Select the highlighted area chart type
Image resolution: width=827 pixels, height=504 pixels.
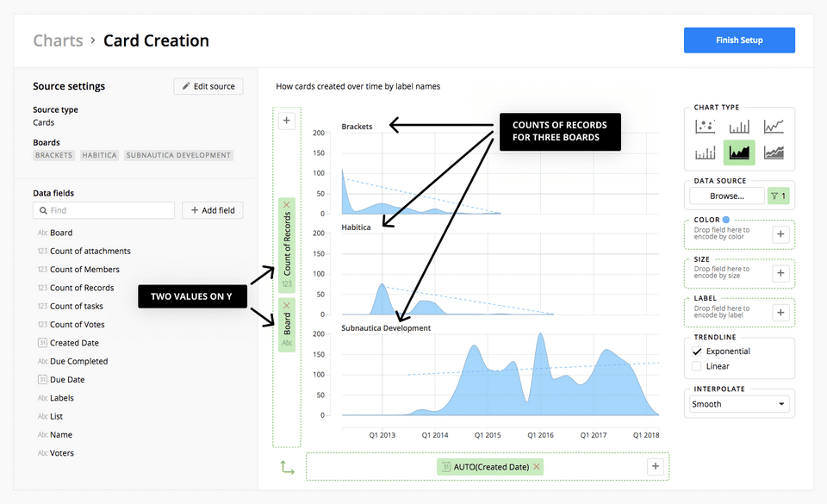click(739, 152)
